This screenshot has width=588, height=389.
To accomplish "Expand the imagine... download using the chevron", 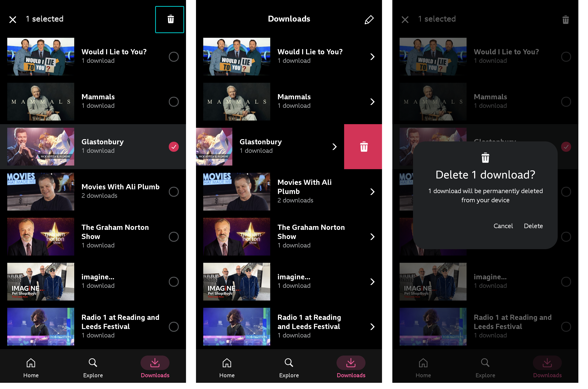I will click(373, 282).
